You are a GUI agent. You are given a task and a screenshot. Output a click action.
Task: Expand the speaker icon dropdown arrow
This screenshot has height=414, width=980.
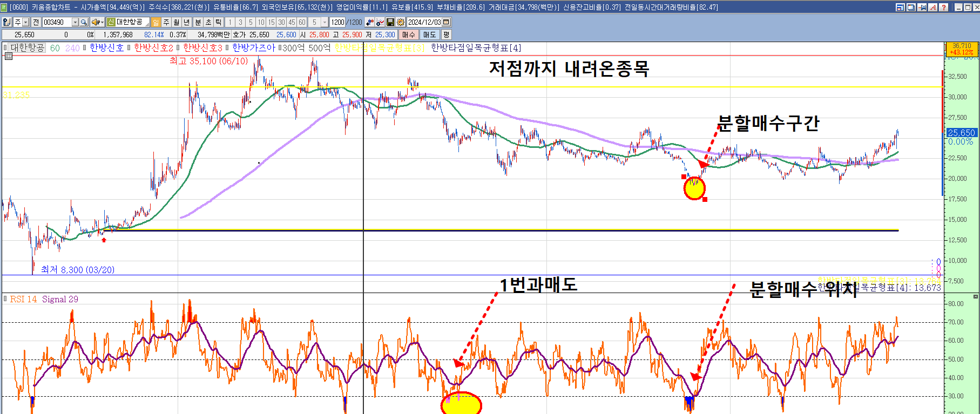[x=102, y=22]
